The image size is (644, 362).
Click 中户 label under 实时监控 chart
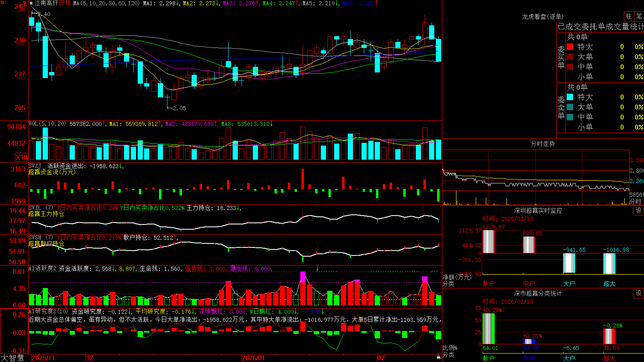coord(529,284)
